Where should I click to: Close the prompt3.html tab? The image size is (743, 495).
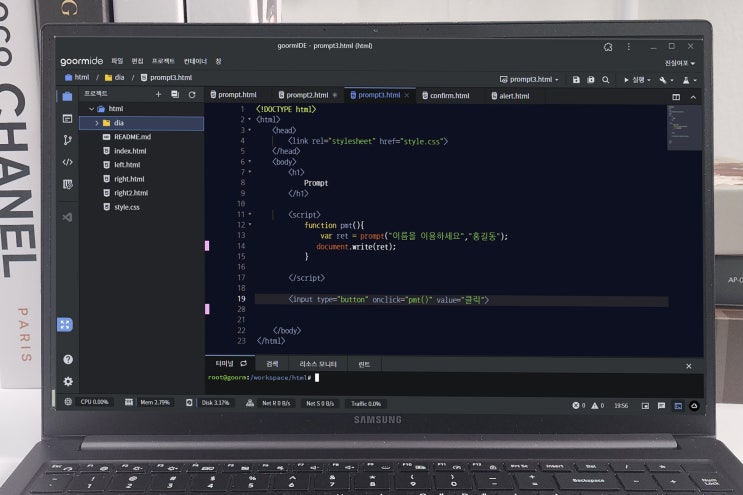point(407,95)
